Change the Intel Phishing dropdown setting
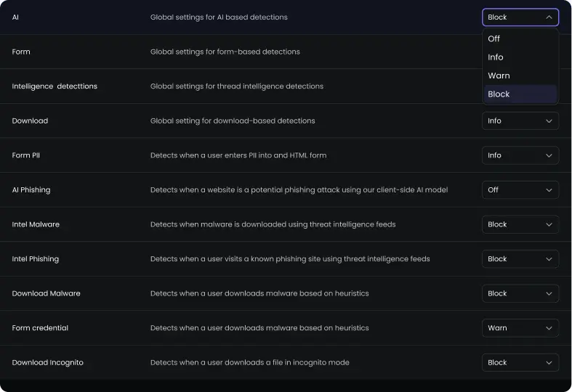This screenshot has height=392, width=572. coord(520,259)
